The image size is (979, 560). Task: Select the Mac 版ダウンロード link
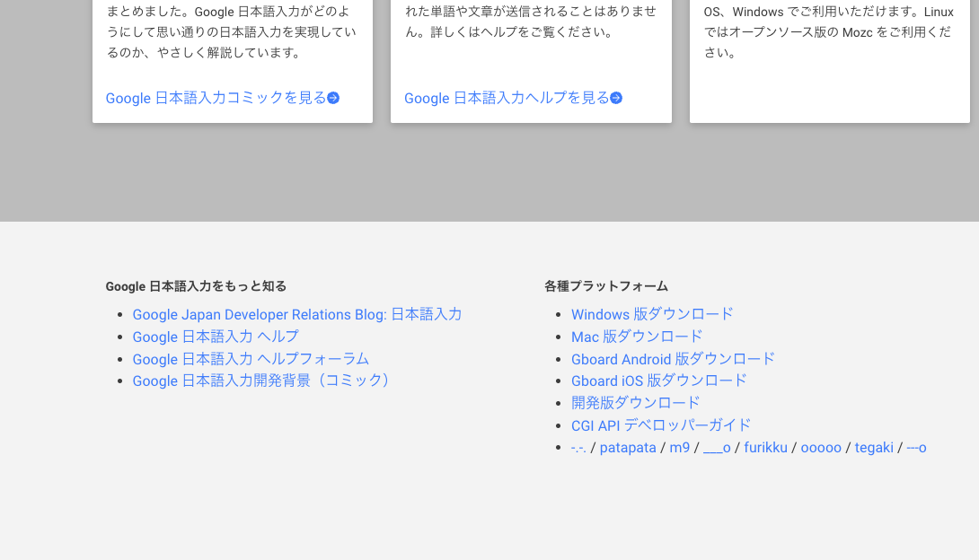637,337
